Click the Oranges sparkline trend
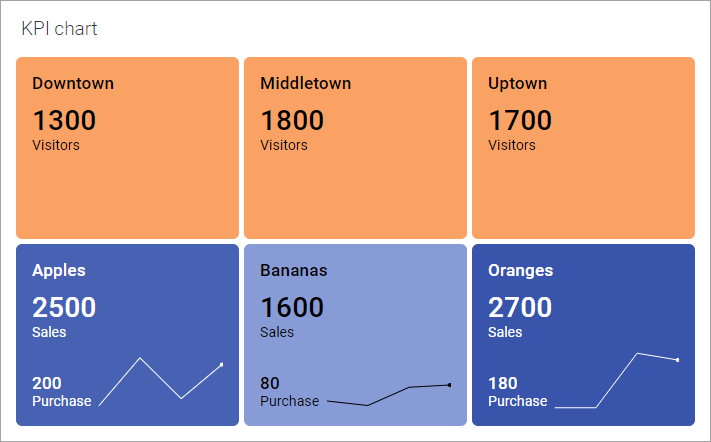 616,381
